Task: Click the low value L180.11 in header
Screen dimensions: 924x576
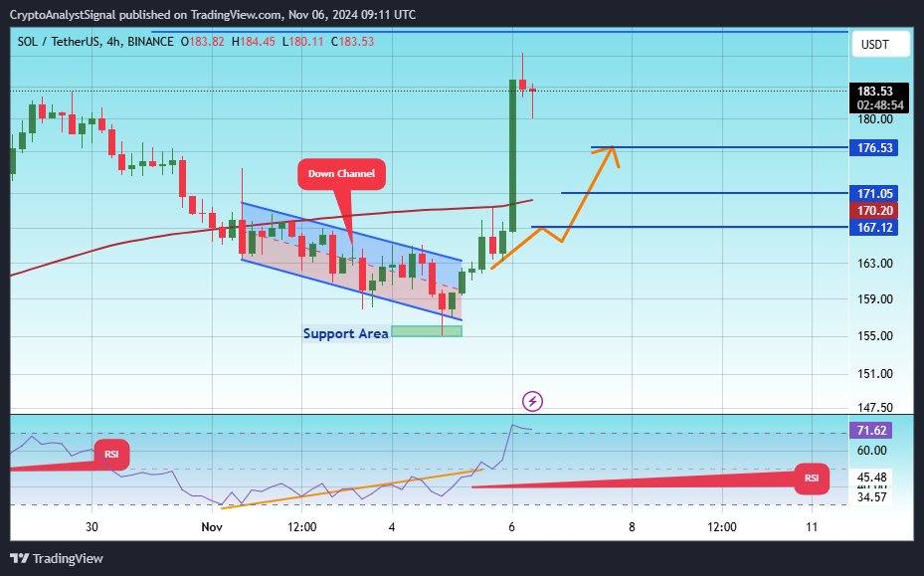Action: pyautogui.click(x=303, y=42)
